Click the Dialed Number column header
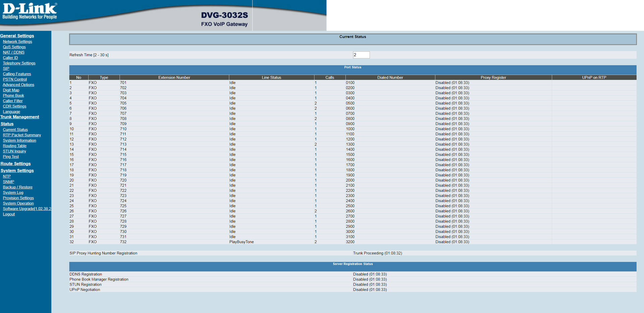 (390, 78)
